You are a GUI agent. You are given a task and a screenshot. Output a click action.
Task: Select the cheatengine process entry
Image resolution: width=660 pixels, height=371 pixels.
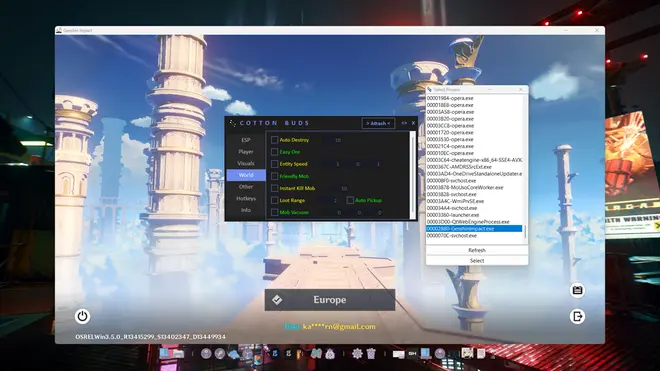tap(474, 160)
